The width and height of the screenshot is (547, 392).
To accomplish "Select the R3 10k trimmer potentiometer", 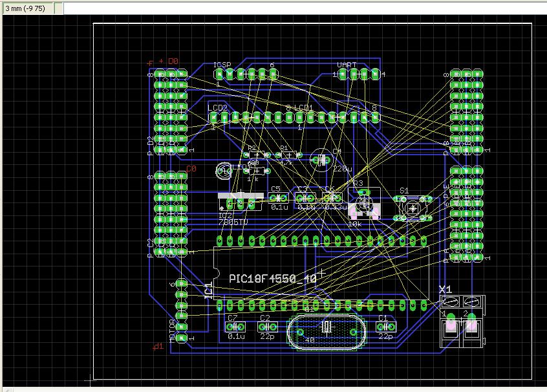I will tap(364, 203).
